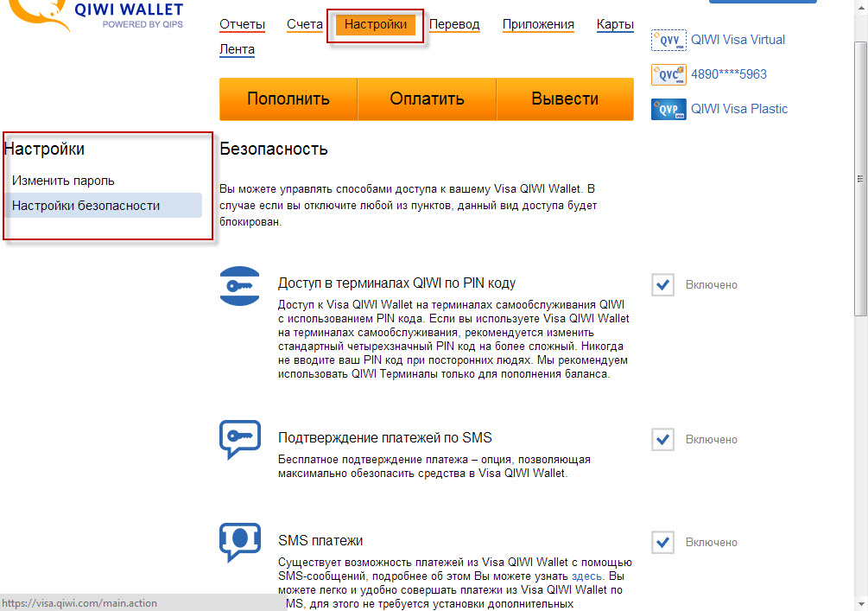Click the QVV virtual card icon
The width and height of the screenshot is (868, 611).
coord(668,40)
